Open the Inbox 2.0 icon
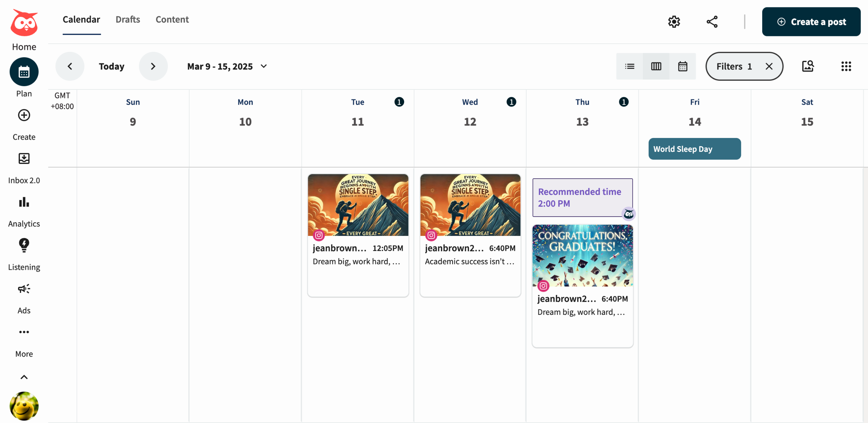Viewport: 868px width, 423px height. (x=24, y=159)
